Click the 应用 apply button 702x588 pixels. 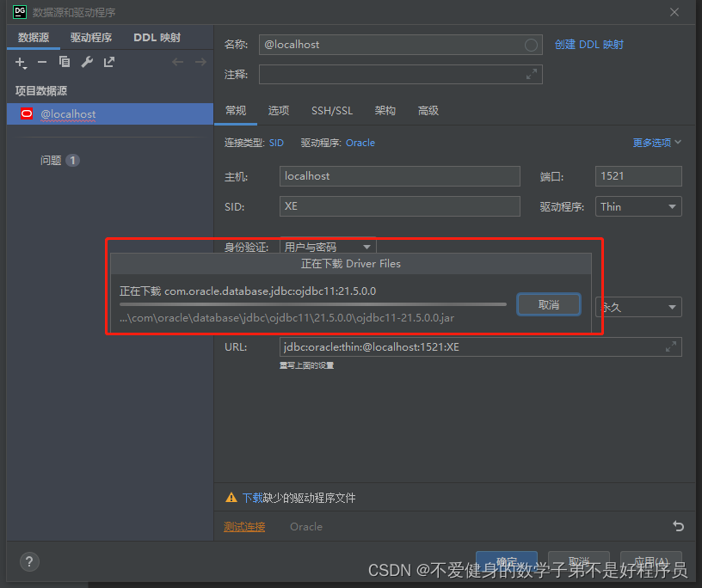[651, 561]
